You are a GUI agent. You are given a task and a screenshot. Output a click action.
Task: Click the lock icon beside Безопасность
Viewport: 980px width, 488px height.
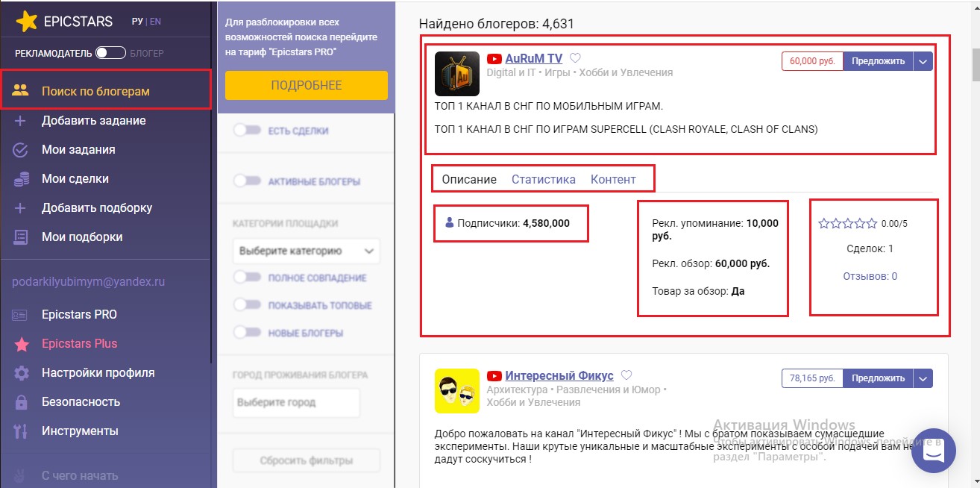[x=21, y=401]
